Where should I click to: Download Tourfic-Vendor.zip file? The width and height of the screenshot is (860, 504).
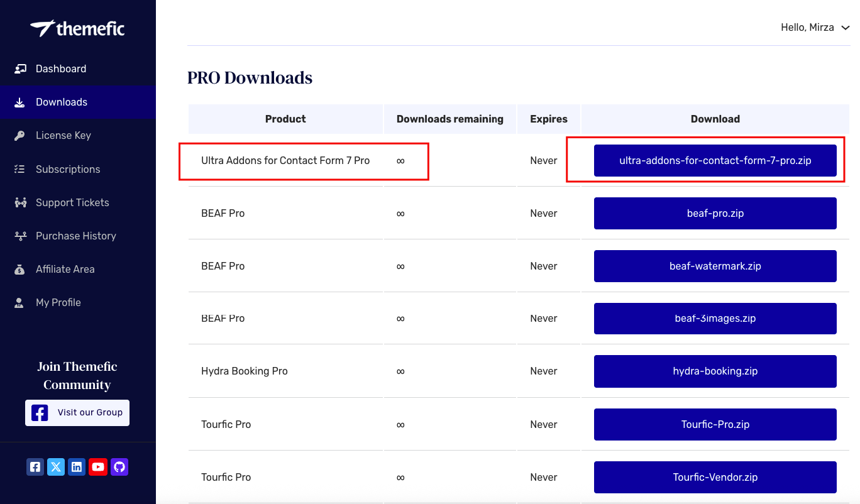(x=715, y=477)
